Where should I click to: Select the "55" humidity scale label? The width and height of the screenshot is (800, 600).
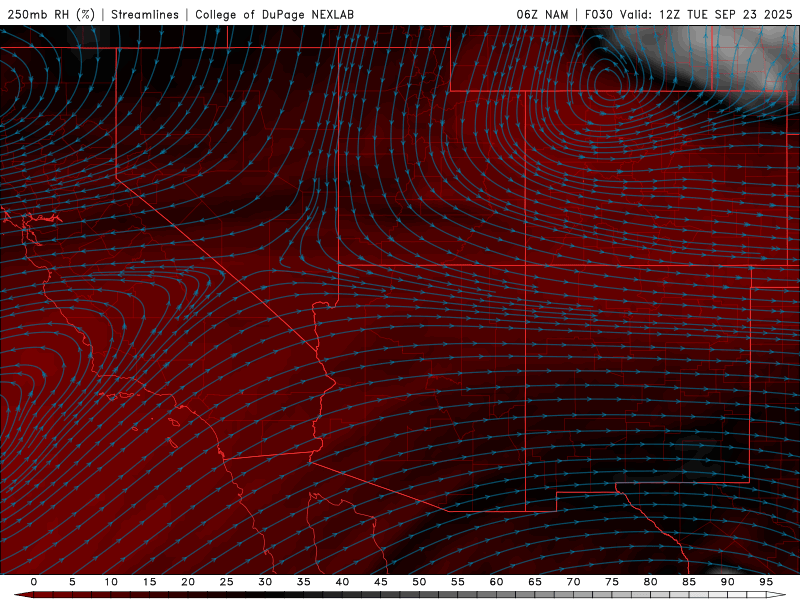pos(458,582)
